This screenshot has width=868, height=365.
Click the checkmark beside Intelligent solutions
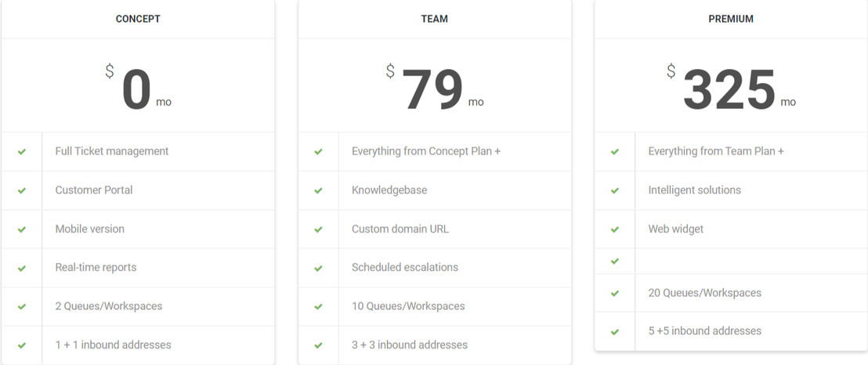614,190
